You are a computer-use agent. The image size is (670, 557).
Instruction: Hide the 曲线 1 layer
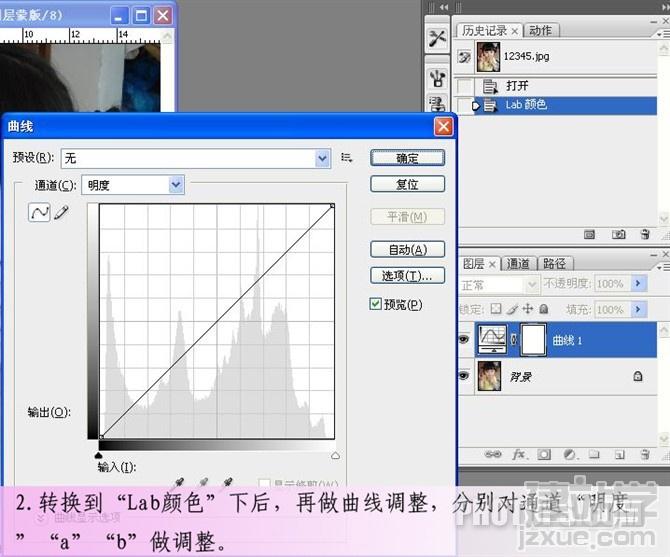click(464, 340)
